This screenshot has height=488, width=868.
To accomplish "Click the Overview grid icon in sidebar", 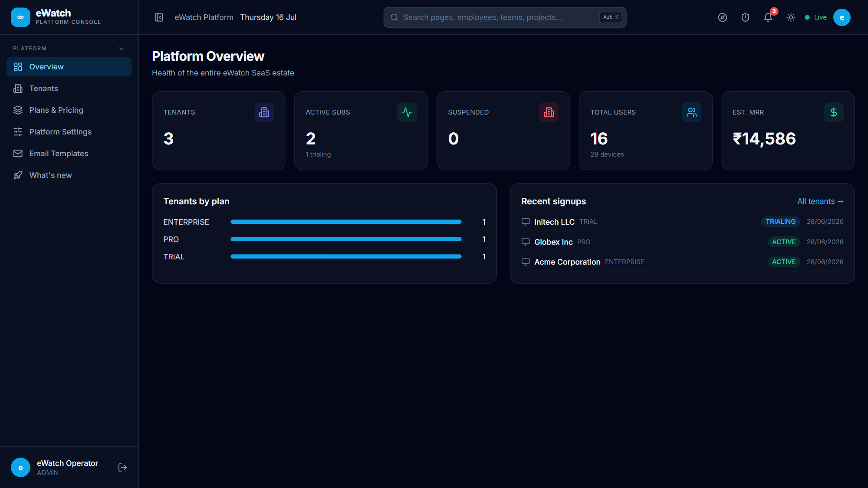I will pyautogui.click(x=18, y=67).
